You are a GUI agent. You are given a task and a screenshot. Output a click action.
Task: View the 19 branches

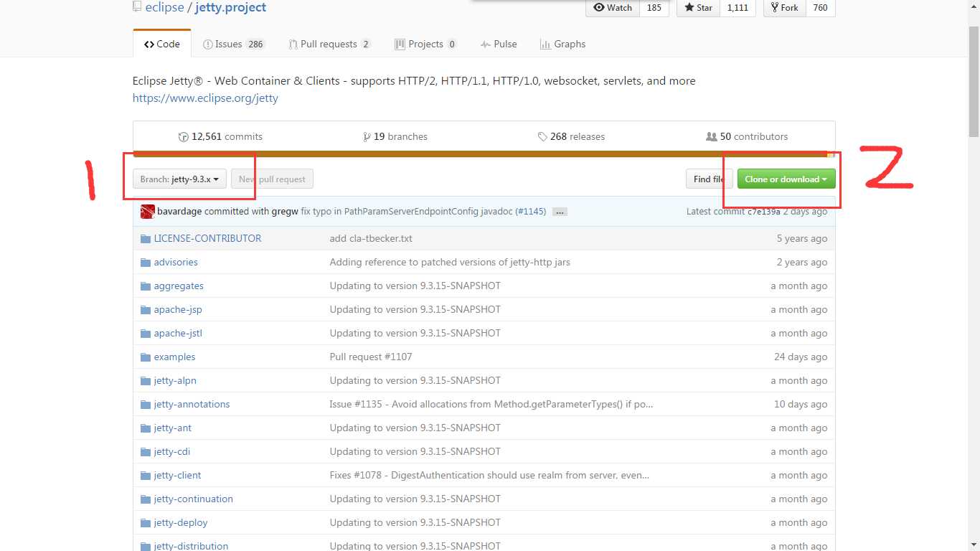(395, 136)
